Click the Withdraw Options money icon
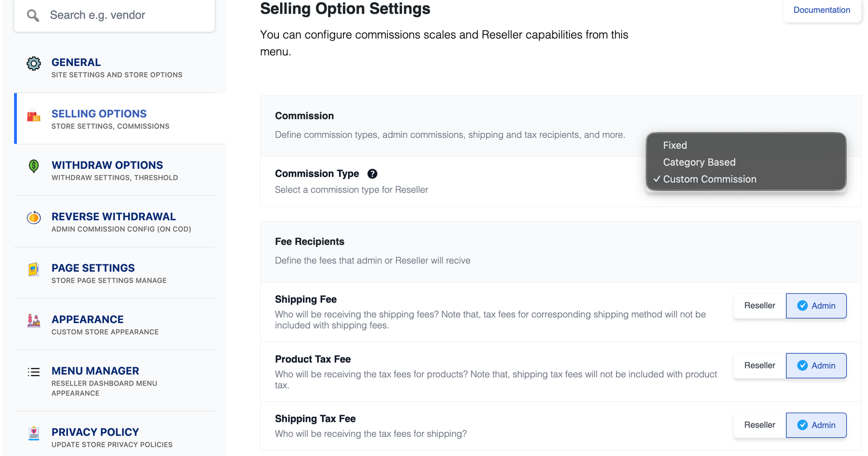 pos(34,166)
